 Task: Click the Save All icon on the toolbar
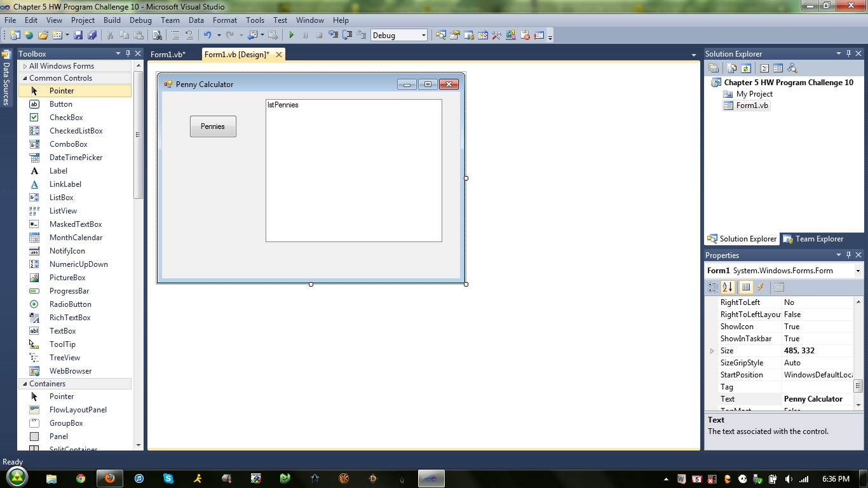[x=92, y=35]
